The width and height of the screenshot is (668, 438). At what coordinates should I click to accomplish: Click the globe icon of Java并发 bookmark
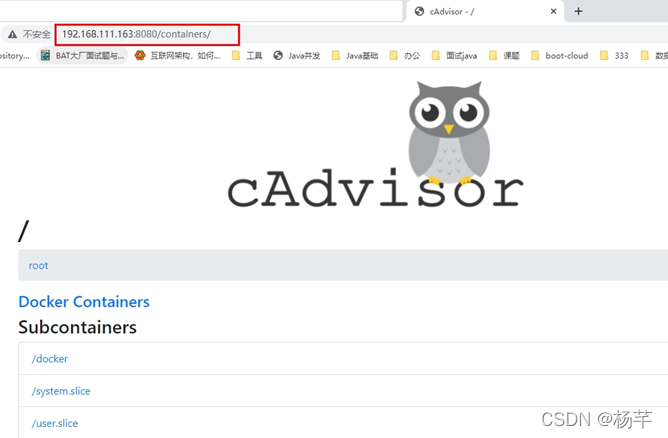click(x=278, y=55)
